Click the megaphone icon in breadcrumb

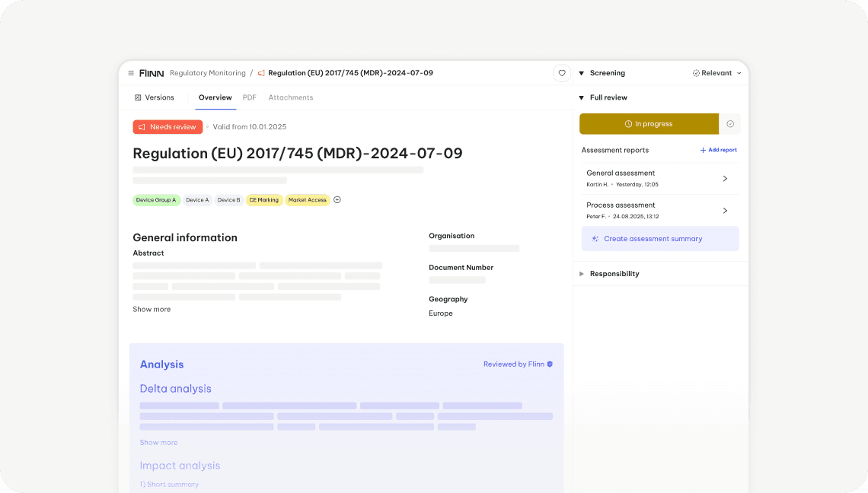[261, 73]
